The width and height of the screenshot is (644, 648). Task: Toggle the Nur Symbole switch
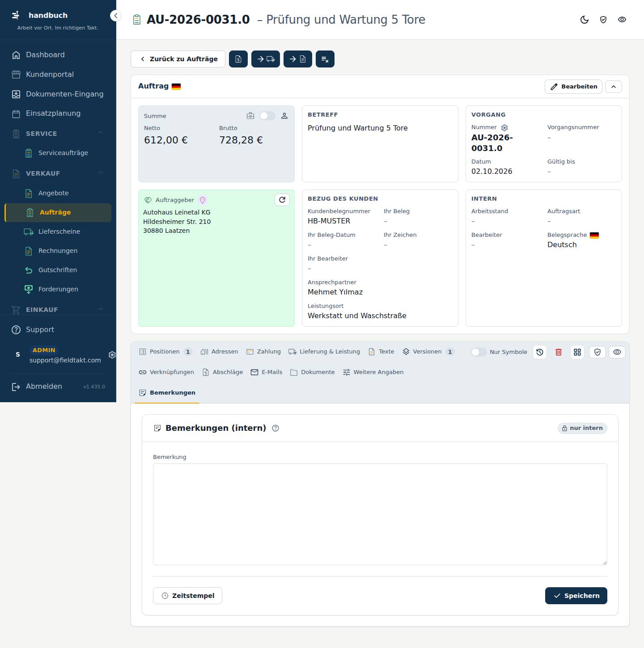[x=479, y=352]
